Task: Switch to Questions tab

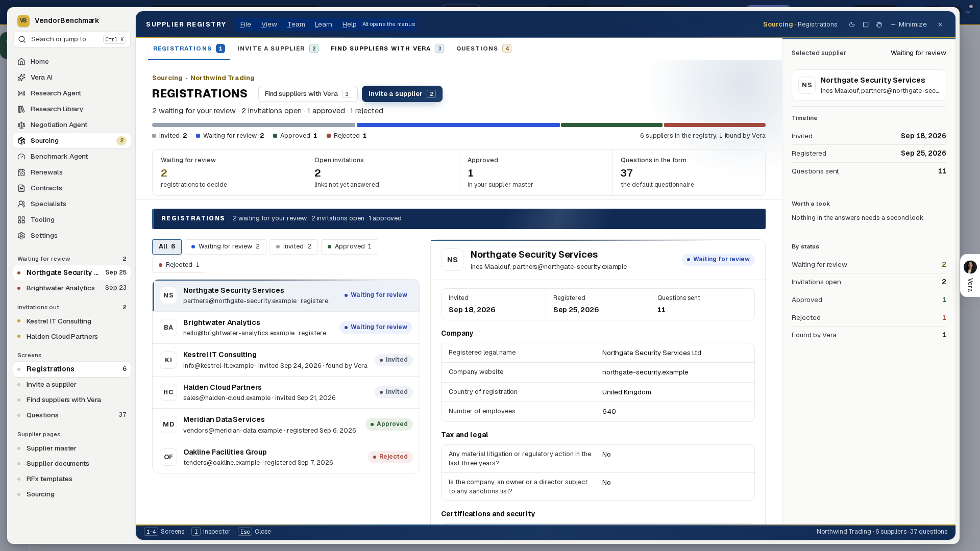Action: 484,48
